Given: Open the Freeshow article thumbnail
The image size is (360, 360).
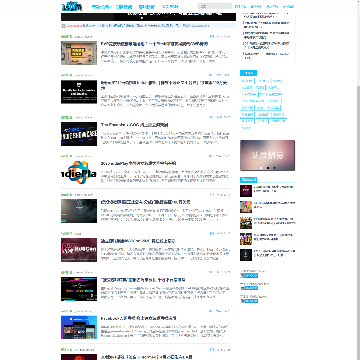Looking at the screenshot, I should (79, 134).
